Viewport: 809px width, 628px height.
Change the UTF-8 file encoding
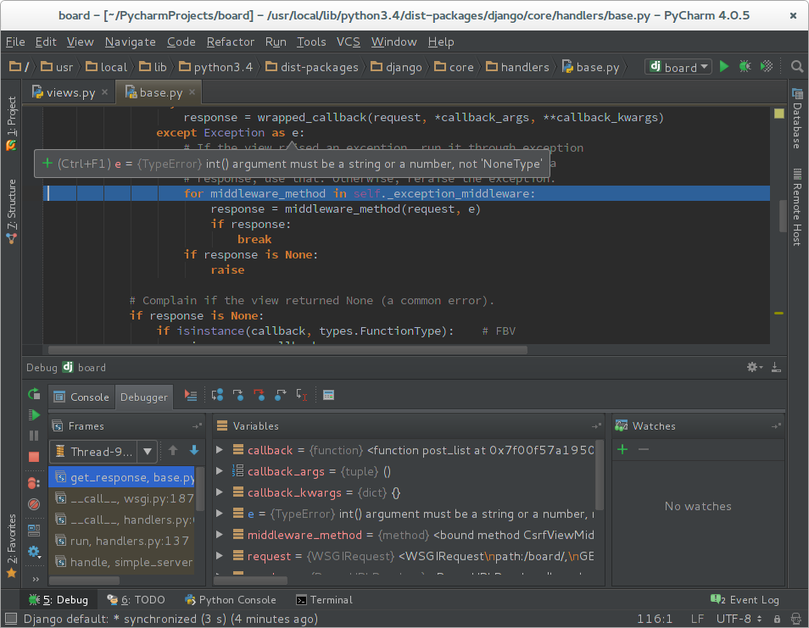738,619
